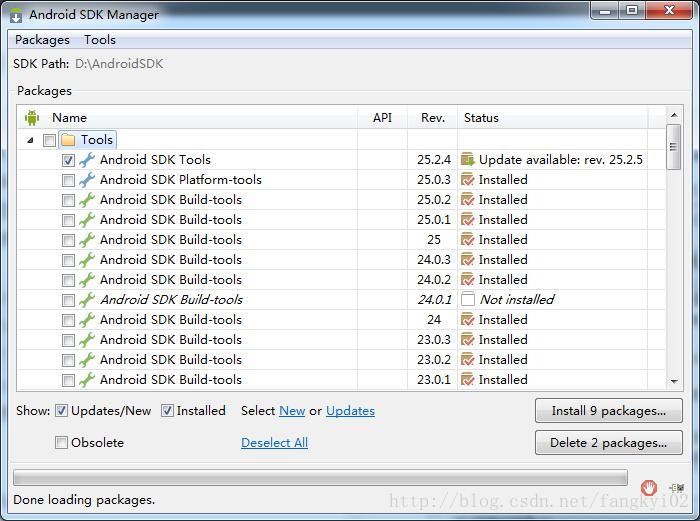
Task: Enable the Obsolete checkbox
Action: (x=62, y=443)
